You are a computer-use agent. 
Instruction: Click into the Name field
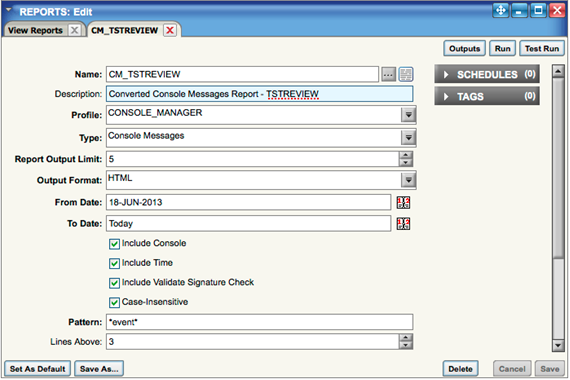pyautogui.click(x=242, y=75)
